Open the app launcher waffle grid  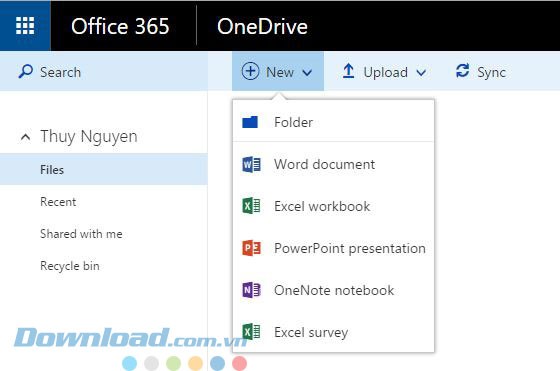pos(25,26)
